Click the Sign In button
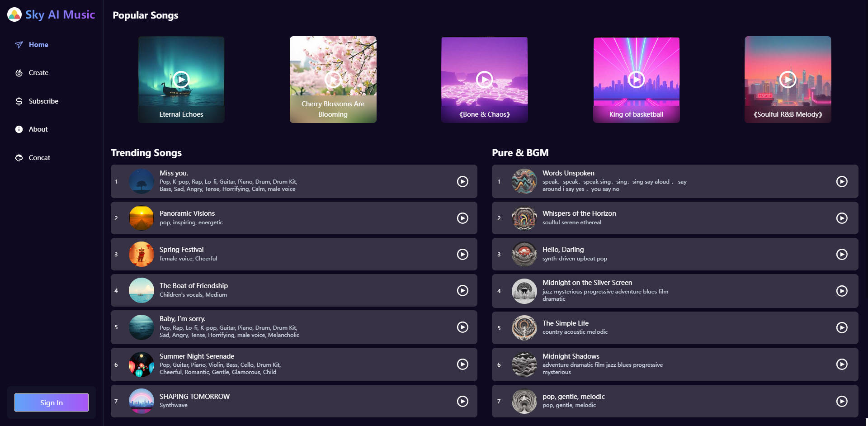Viewport: 868px width, 426px height. pos(51,402)
